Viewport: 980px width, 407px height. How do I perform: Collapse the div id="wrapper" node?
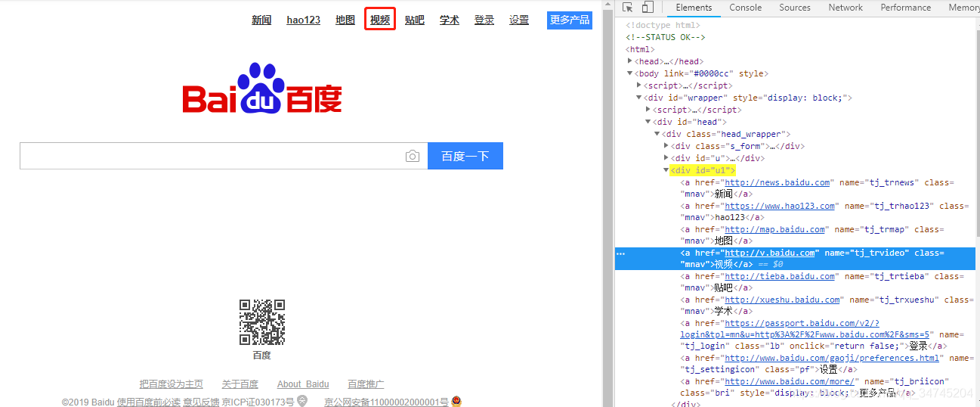(x=639, y=98)
